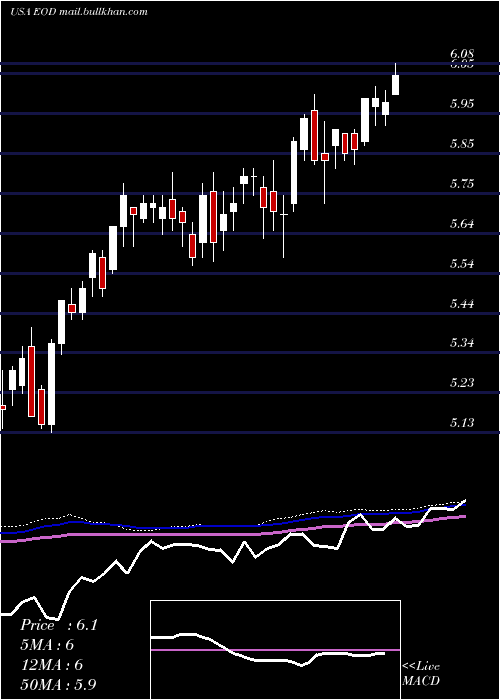Click the 'Price : 6.1' readout
Screen dimensions: 500x700
coord(58,625)
